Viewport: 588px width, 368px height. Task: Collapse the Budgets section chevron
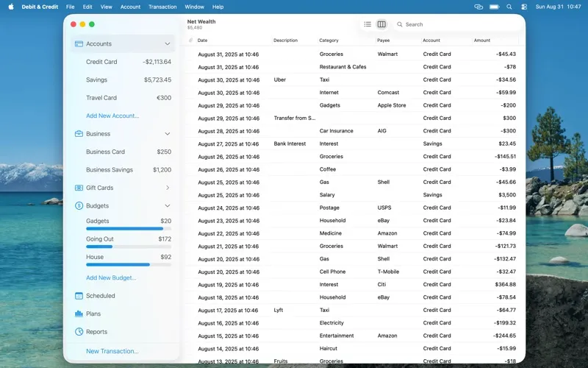click(x=168, y=206)
